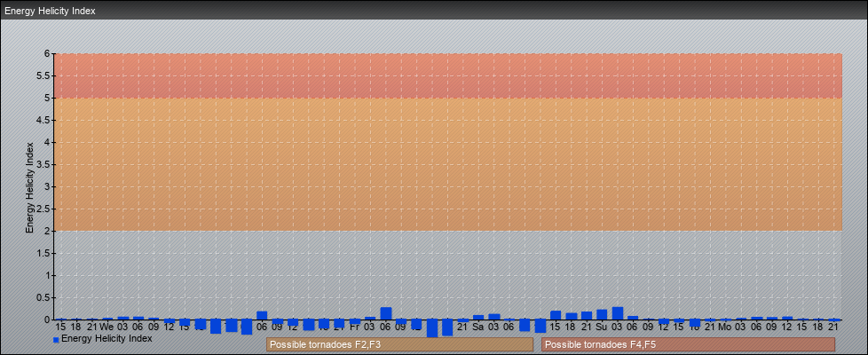The width and height of the screenshot is (868, 355).
Task: Select the Possible tornadoes F4,F5 legend box
Action: [688, 344]
